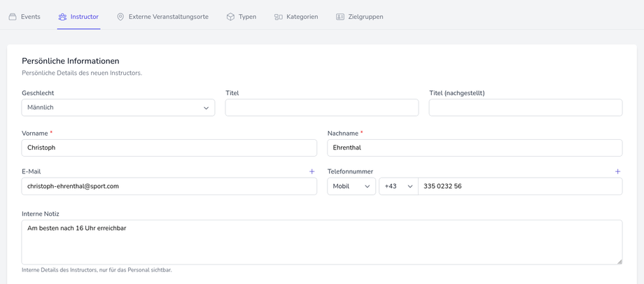The image size is (644, 284).
Task: Open the +43 country code dropdown
Action: coord(398,186)
